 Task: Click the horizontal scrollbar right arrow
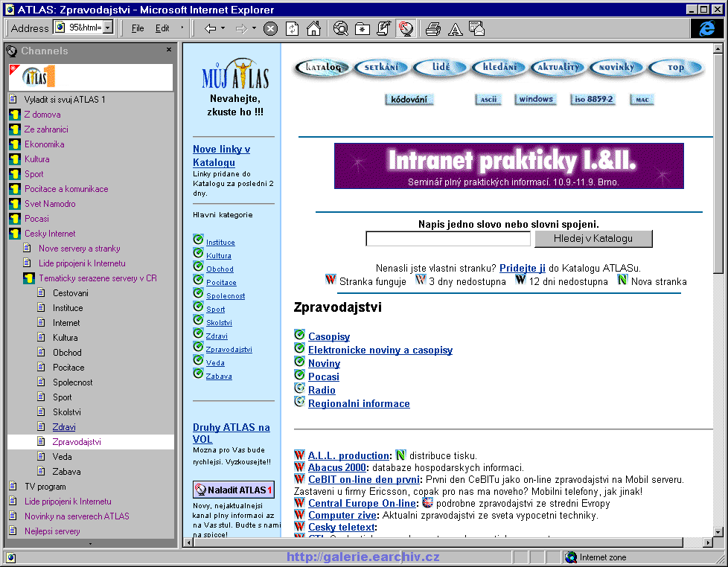(x=708, y=542)
